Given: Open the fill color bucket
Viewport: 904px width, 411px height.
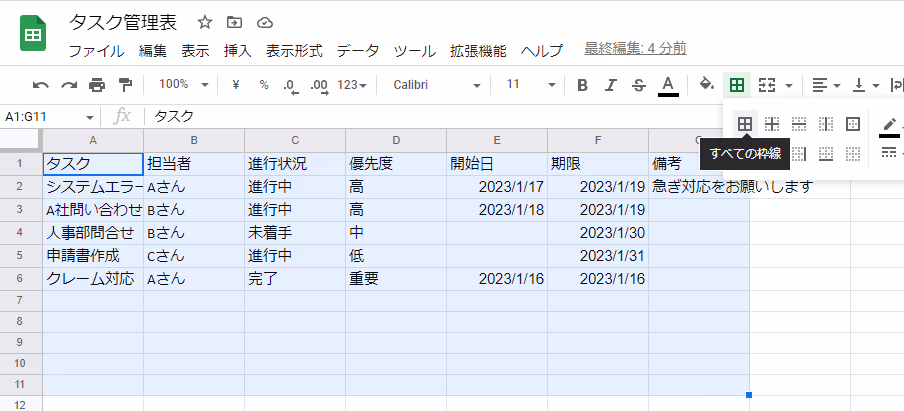Looking at the screenshot, I should click(707, 85).
